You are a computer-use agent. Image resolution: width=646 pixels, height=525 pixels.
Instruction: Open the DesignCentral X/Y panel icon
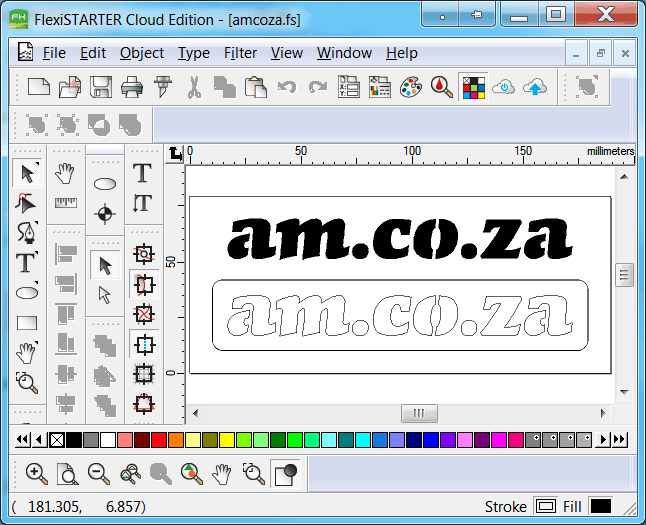(349, 87)
